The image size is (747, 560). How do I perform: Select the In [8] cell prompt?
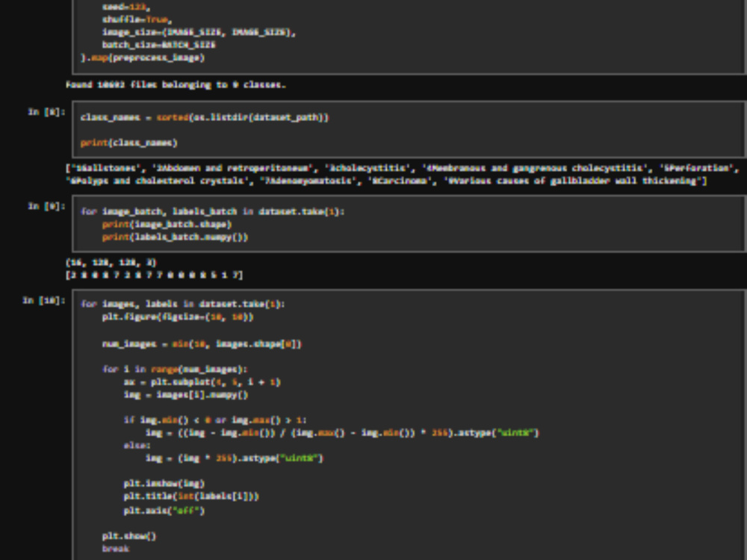tap(46, 113)
